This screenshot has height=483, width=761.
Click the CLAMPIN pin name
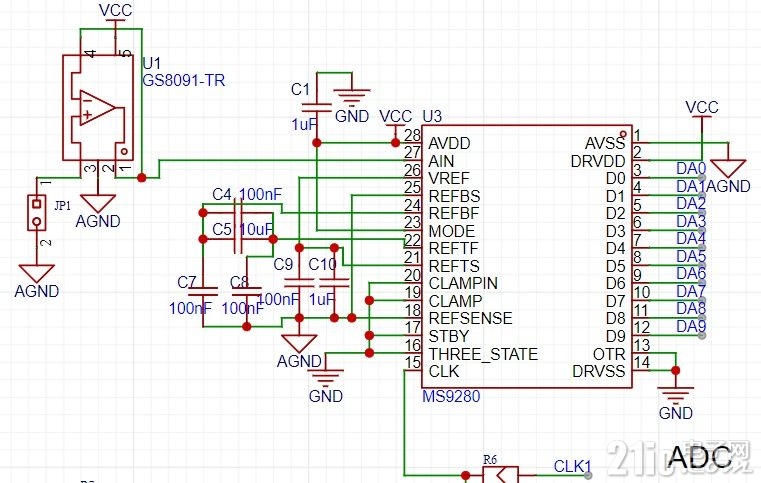pyautogui.click(x=463, y=283)
